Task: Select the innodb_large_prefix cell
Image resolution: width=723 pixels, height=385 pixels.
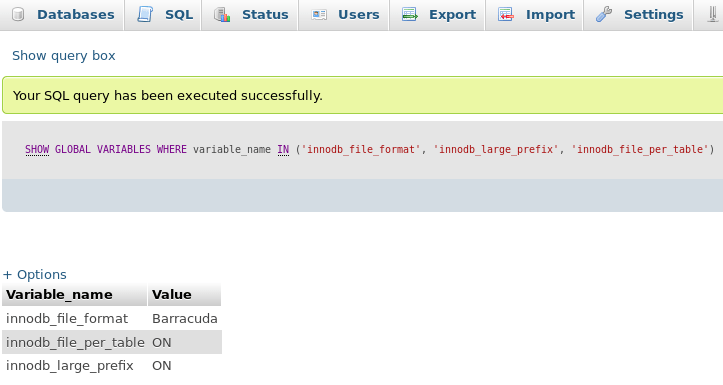Action: (75, 366)
